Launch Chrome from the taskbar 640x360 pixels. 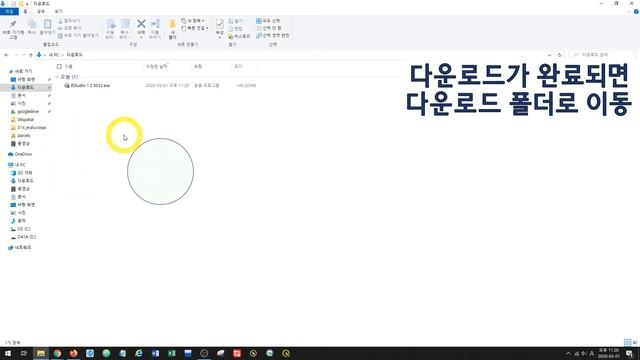coord(57,353)
